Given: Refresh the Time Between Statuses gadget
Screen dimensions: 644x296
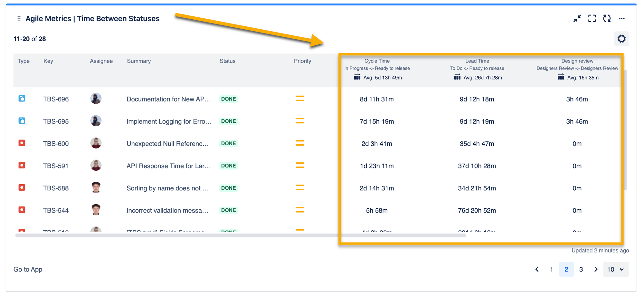Looking at the screenshot, I should point(607,18).
